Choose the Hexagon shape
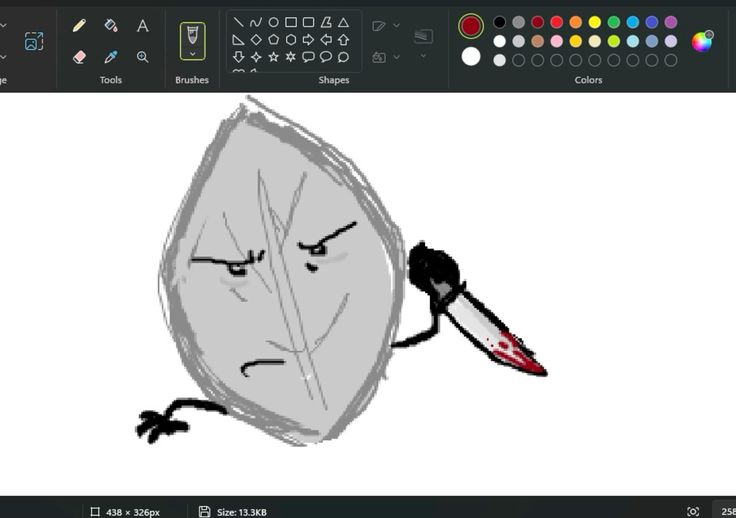The image size is (736, 518). point(291,40)
